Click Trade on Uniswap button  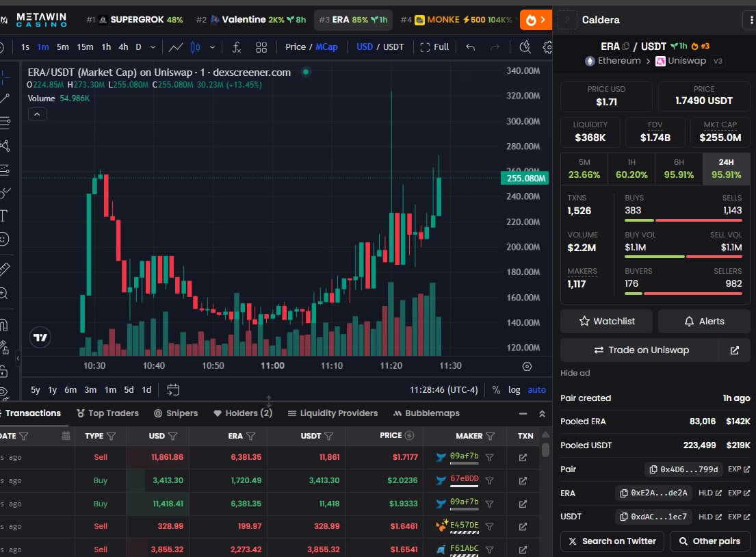pos(640,350)
